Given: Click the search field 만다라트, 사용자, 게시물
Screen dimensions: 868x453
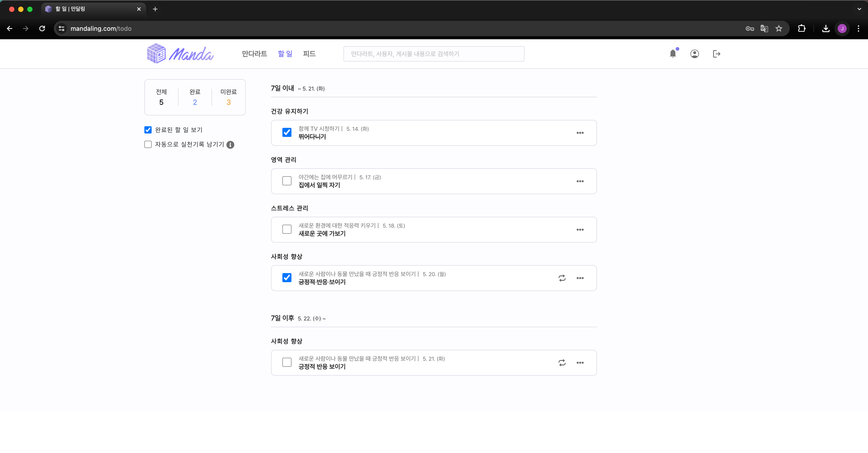Looking at the screenshot, I should (x=434, y=54).
